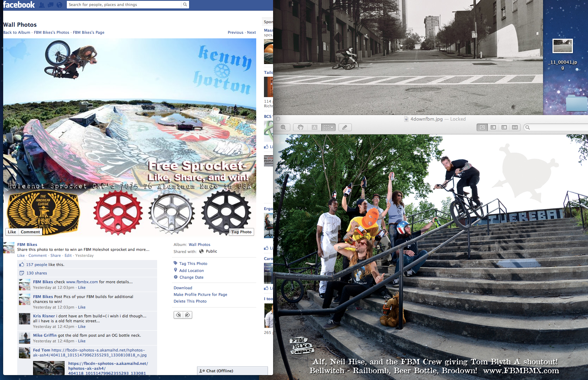Click the Tag Photo button on the image
This screenshot has width=588, height=380.
241,232
